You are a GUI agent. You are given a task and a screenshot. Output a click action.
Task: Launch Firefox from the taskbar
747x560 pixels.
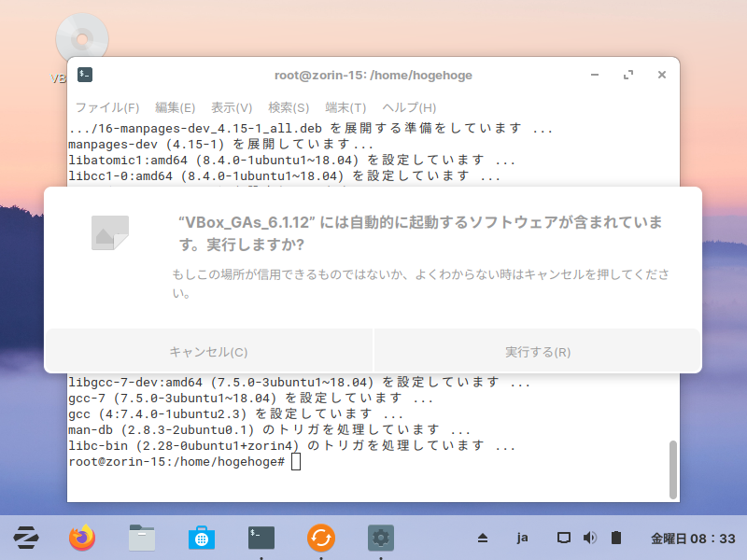pos(82,538)
